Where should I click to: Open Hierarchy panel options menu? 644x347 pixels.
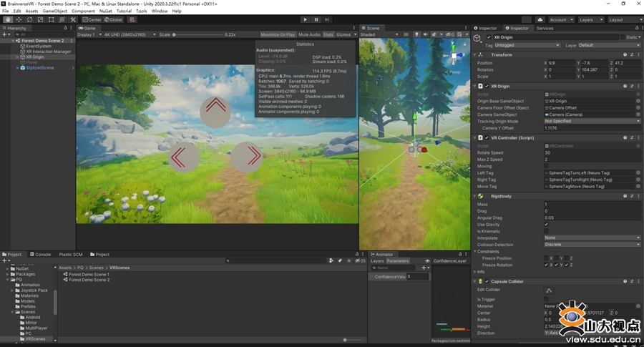71,28
